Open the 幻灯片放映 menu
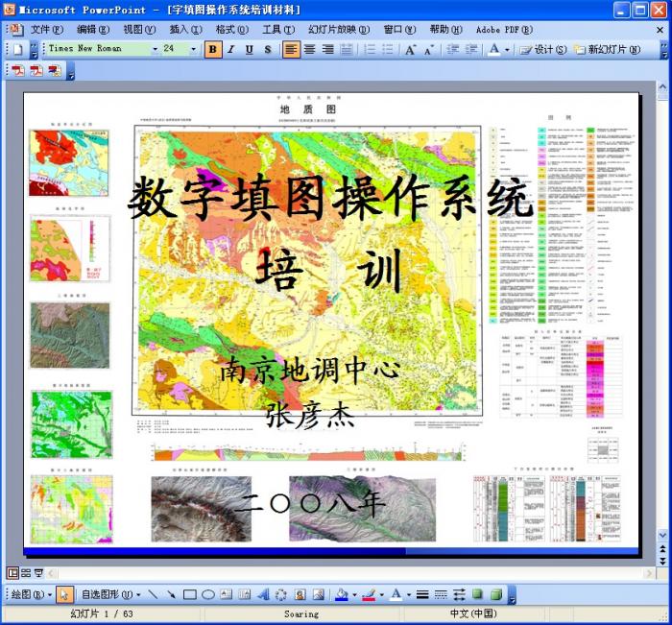Image resolution: width=672 pixels, height=625 pixels. point(338,29)
